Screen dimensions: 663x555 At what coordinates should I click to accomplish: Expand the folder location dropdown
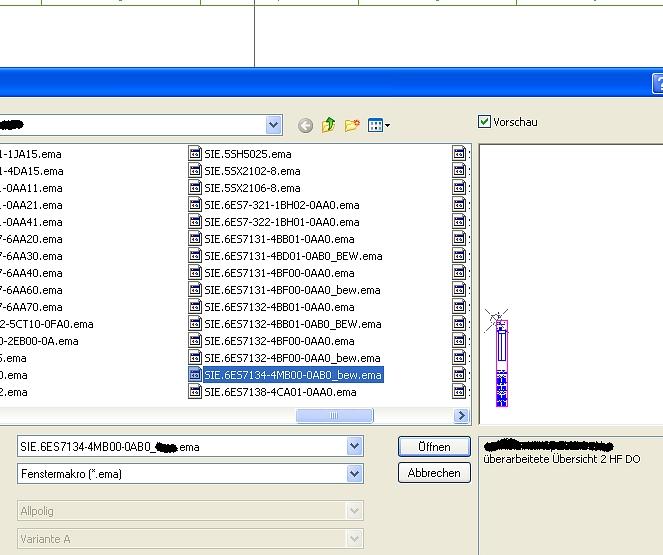pyautogui.click(x=274, y=125)
